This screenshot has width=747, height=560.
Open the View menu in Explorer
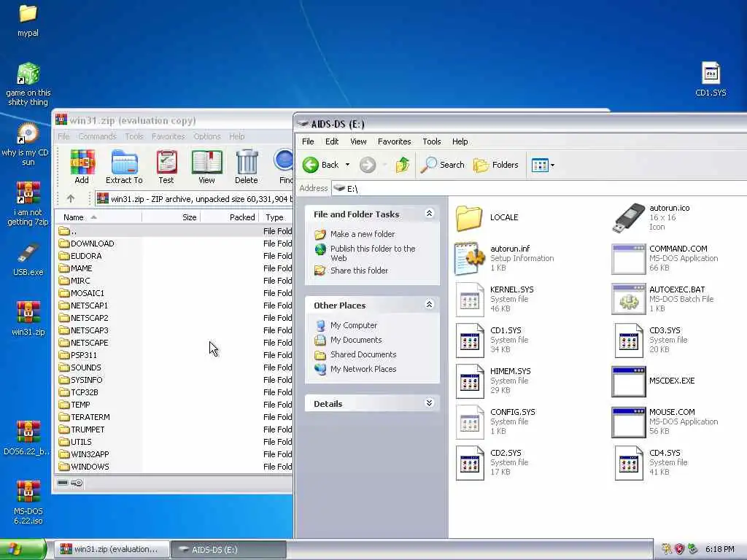tap(358, 141)
